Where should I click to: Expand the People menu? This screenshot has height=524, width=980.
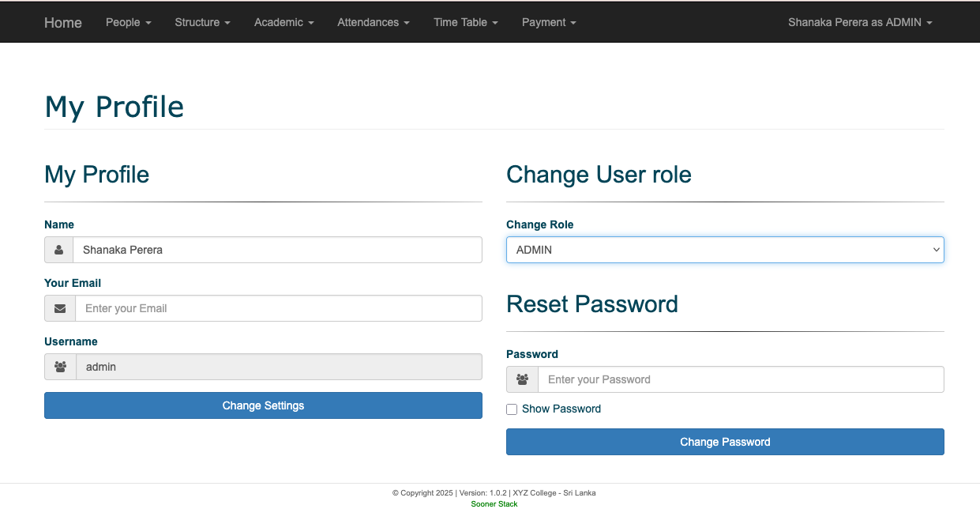(128, 22)
